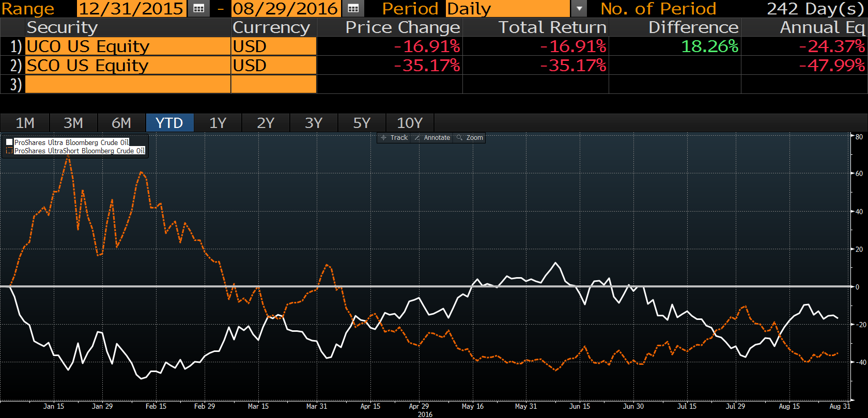
Task: Click UCO total return value -16.91%
Action: click(573, 46)
